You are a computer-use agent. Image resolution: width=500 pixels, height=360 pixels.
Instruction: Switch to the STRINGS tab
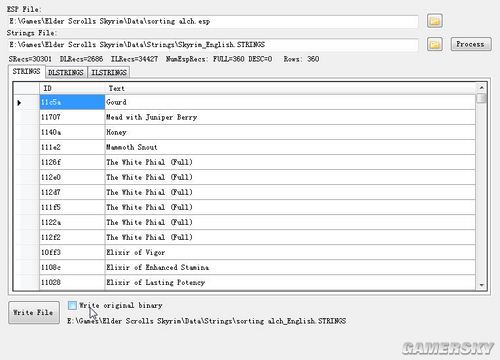pos(26,71)
